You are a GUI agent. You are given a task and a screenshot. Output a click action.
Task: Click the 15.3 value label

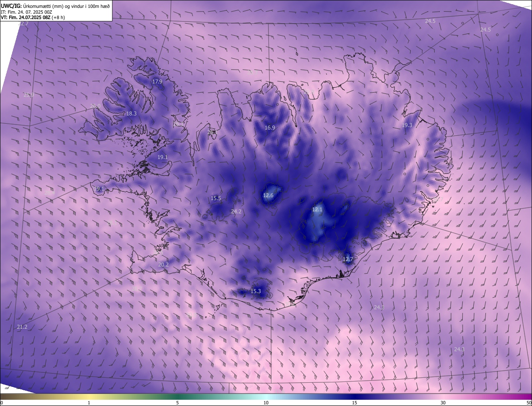tap(256, 291)
